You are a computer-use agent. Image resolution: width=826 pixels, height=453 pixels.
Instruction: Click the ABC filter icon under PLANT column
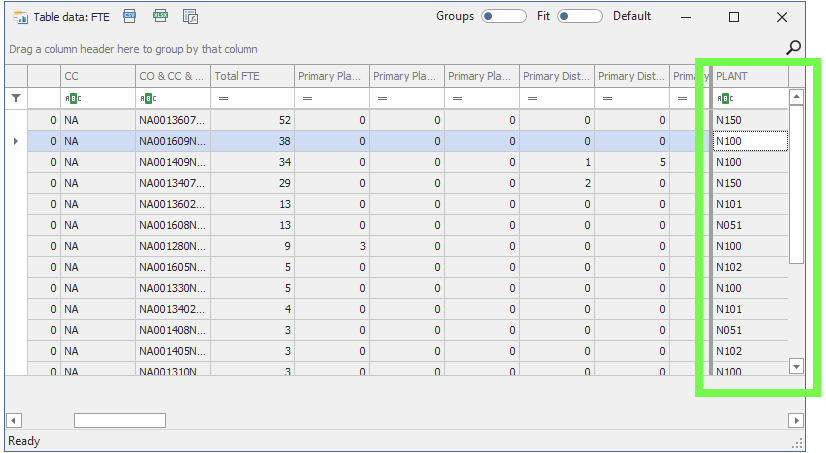[x=725, y=98]
